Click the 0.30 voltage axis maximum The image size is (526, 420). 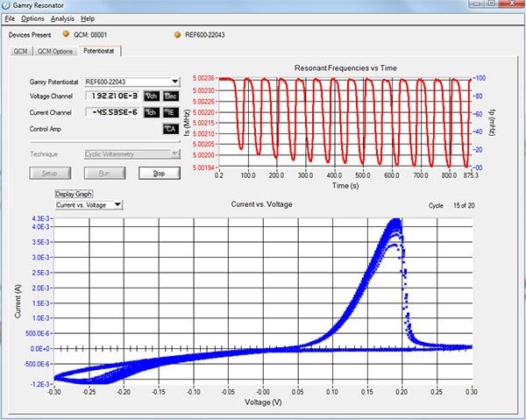pyautogui.click(x=472, y=391)
